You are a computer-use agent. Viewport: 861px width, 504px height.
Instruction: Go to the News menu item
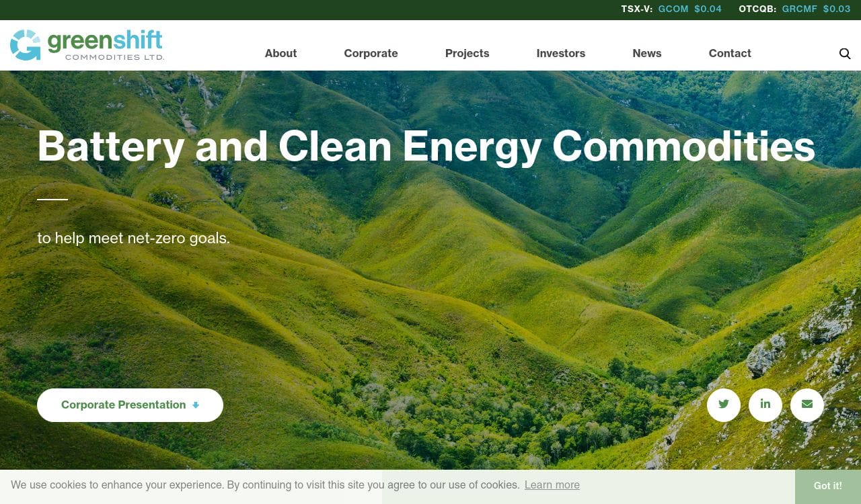[x=646, y=53]
